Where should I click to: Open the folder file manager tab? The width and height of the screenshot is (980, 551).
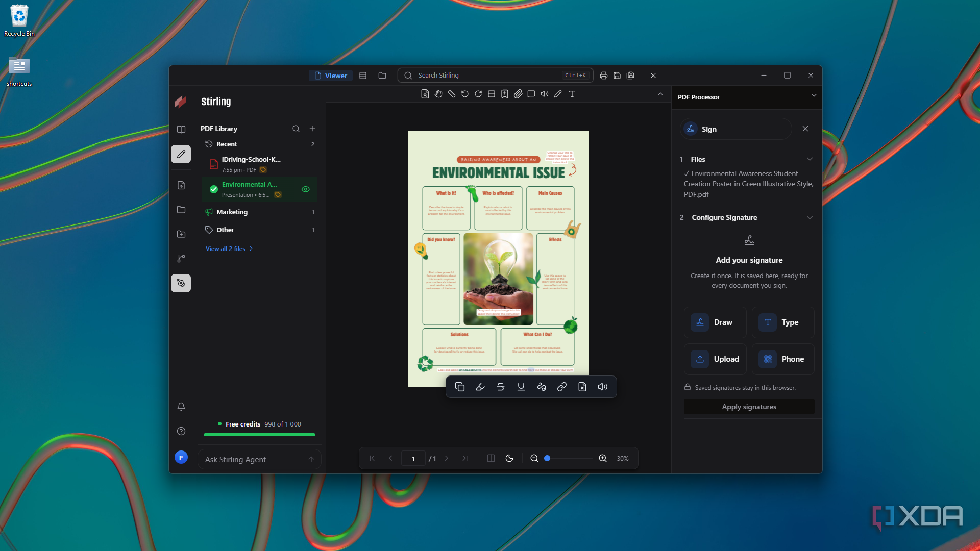coord(382,76)
